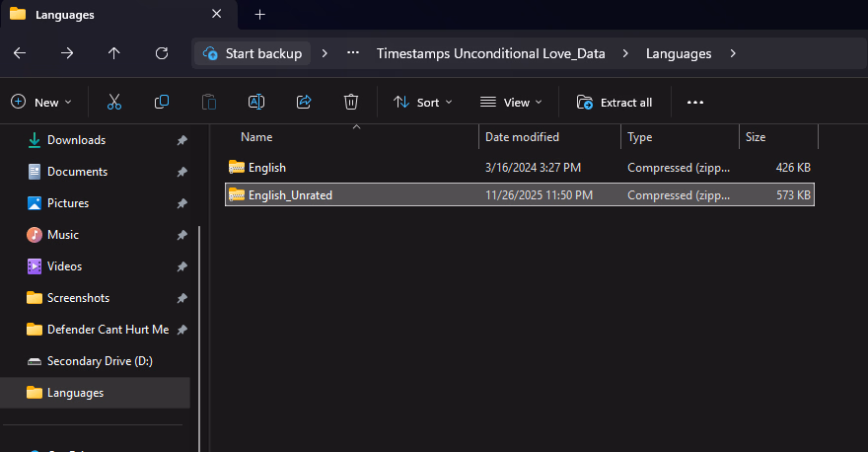Unpin Downloads from quick access

(181, 140)
